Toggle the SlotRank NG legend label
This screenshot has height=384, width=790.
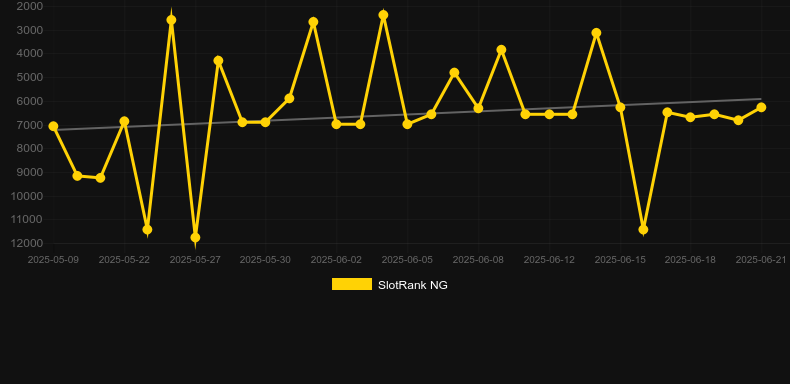point(413,285)
